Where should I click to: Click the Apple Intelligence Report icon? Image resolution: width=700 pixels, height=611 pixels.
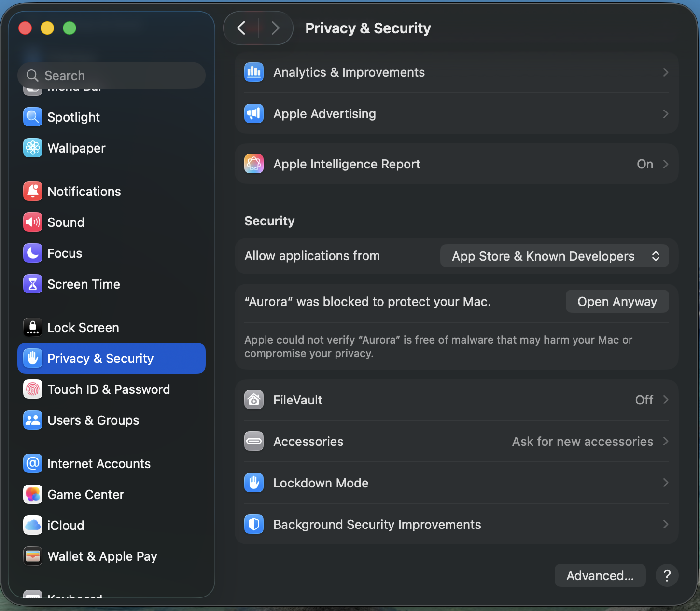click(254, 164)
